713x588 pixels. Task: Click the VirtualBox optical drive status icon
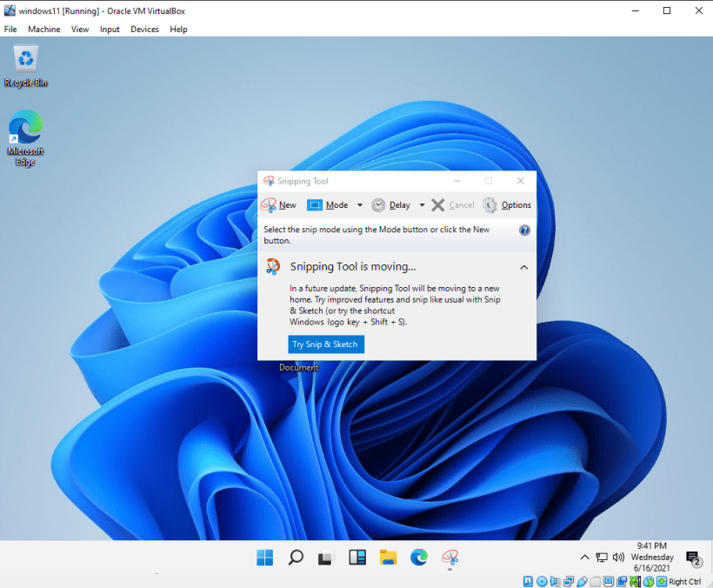tap(542, 581)
